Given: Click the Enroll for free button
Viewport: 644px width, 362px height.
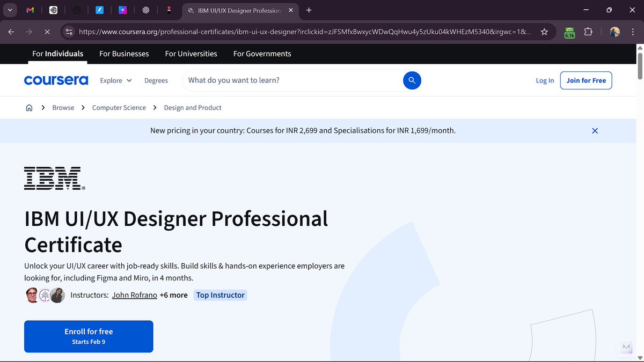Looking at the screenshot, I should point(89,336).
